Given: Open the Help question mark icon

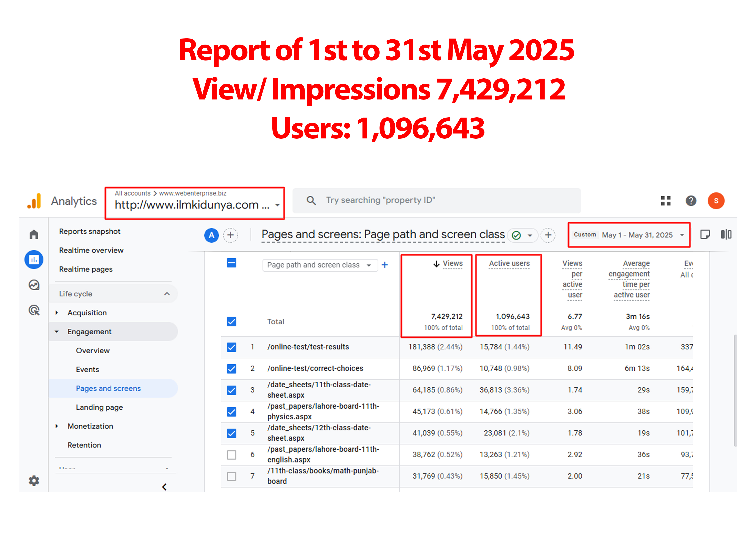Looking at the screenshot, I should (x=691, y=201).
